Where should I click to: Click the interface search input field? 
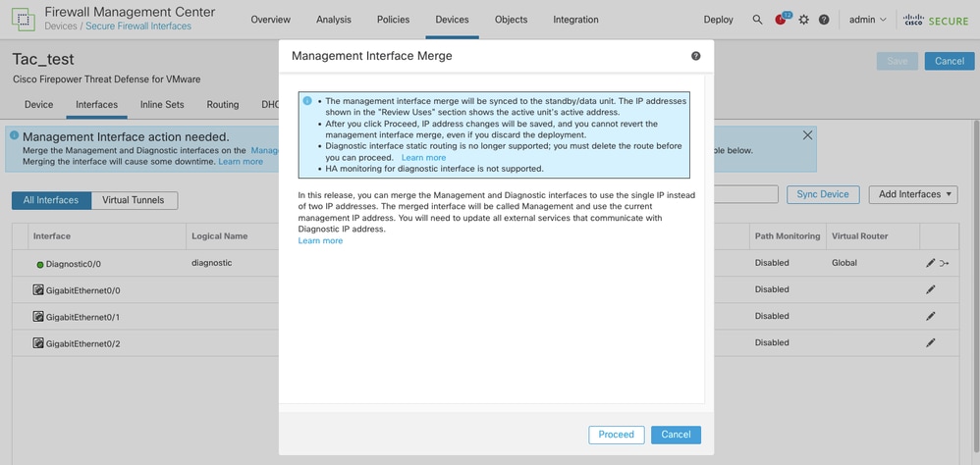click(x=745, y=194)
